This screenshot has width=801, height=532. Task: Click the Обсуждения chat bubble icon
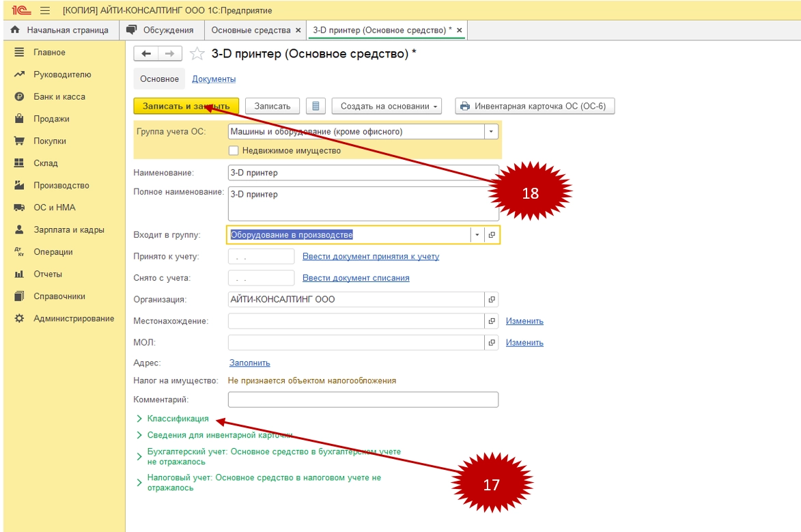(132, 29)
